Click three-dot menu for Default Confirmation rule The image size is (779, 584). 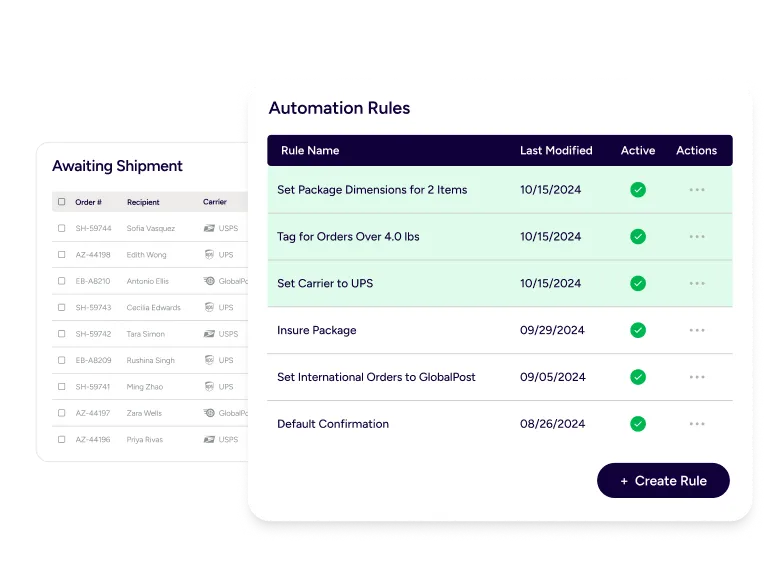[696, 424]
